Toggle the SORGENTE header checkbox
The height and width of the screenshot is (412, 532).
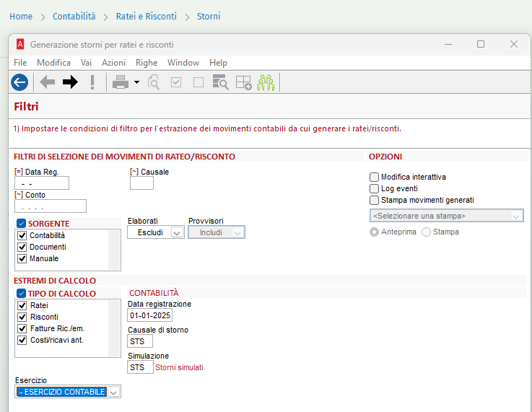21,224
